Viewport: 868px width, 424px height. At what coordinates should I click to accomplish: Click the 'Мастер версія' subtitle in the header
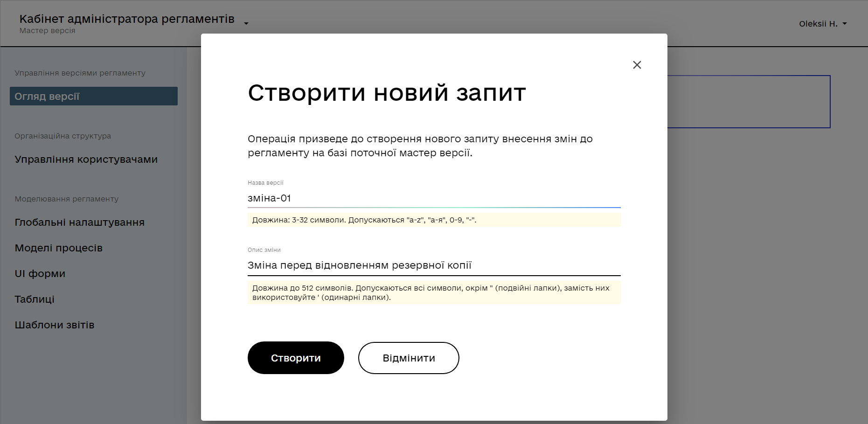click(x=47, y=31)
